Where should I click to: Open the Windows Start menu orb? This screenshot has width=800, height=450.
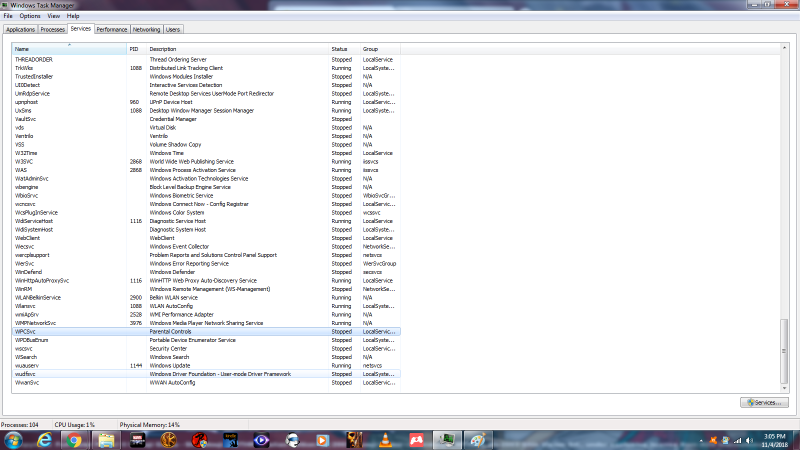tap(12, 440)
